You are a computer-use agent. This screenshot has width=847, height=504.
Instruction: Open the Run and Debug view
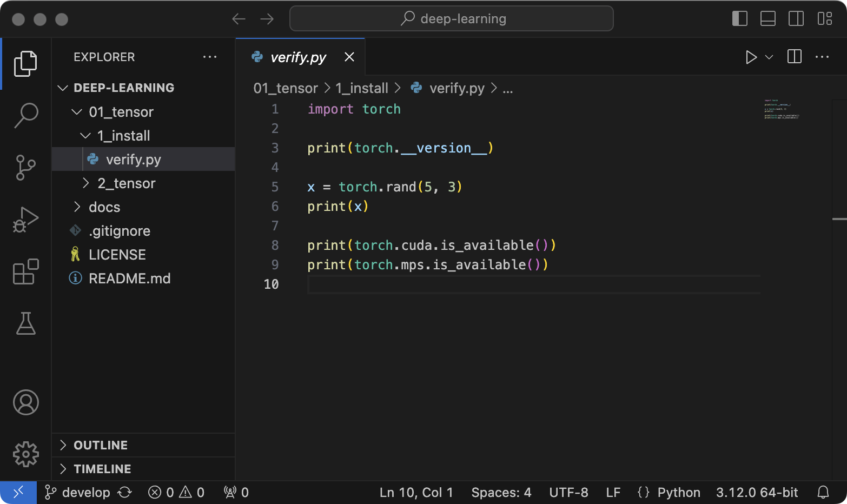tap(25, 220)
